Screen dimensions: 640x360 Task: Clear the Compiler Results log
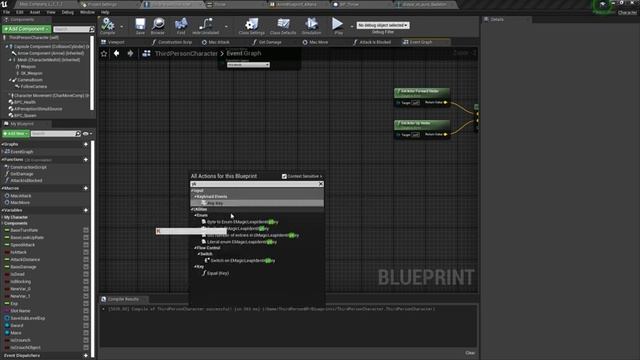point(470,353)
